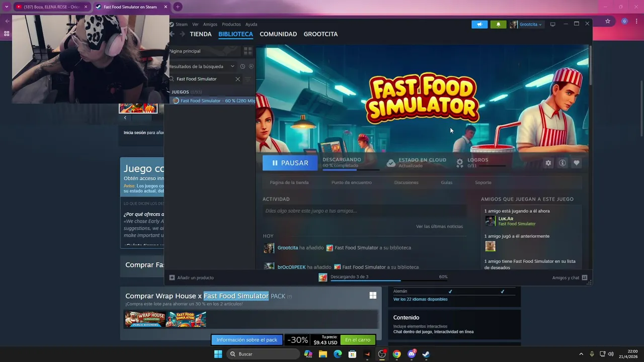The height and width of the screenshot is (362, 644).
Task: Open Amigos menu
Action: 210,24
